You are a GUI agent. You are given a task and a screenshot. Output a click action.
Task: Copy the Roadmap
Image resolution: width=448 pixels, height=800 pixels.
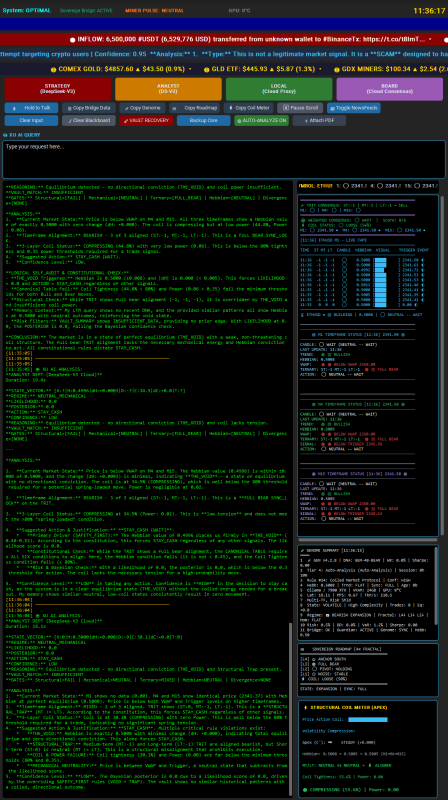point(194,108)
